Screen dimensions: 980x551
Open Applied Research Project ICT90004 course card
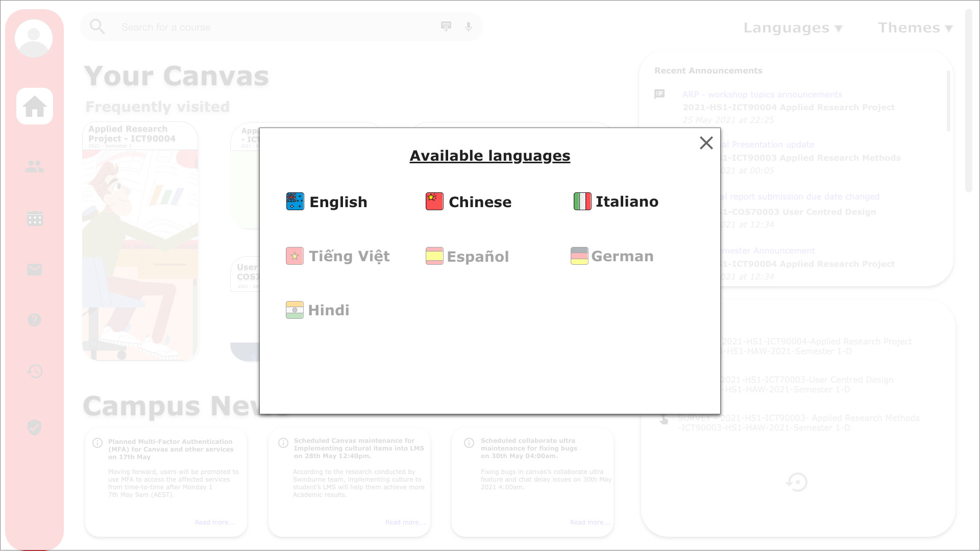point(140,241)
